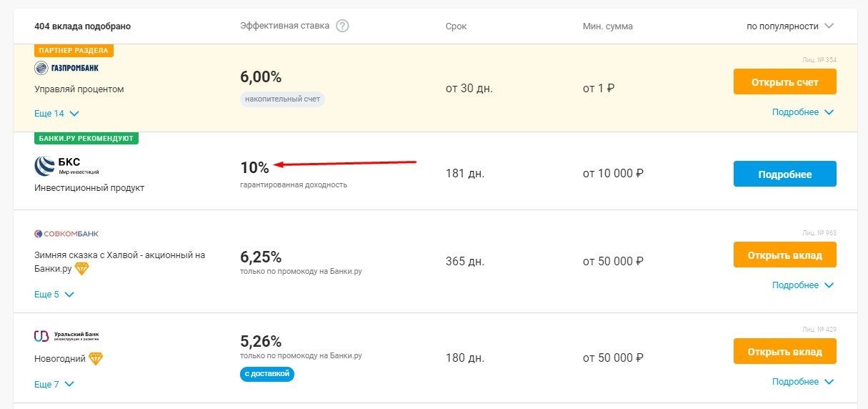
Task: Click the Уральский Банк logo
Action: click(66, 336)
